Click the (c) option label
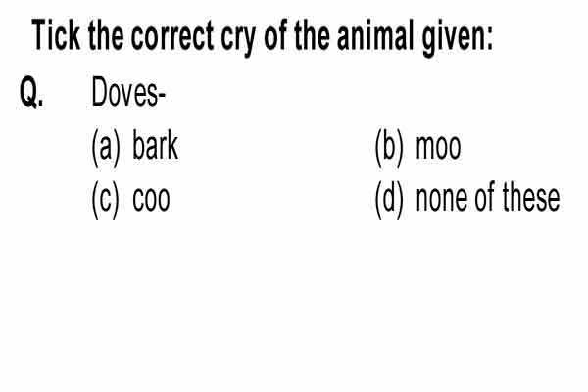The width and height of the screenshot is (588, 392). (106, 200)
